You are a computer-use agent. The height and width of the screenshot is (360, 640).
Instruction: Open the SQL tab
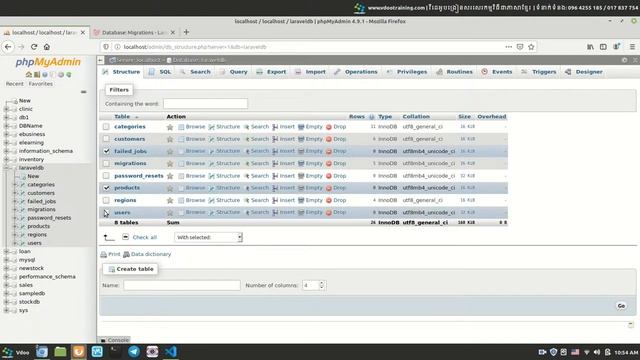click(x=160, y=72)
